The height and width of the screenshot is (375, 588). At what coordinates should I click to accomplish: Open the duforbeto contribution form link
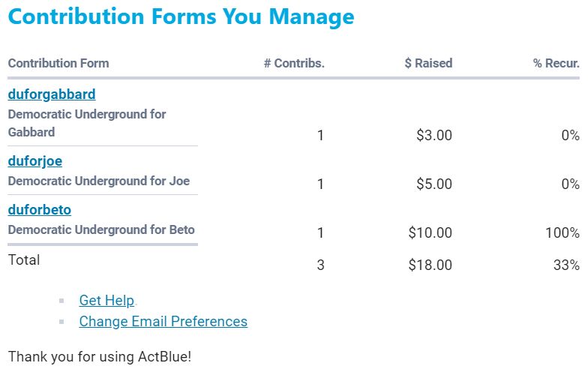(39, 210)
